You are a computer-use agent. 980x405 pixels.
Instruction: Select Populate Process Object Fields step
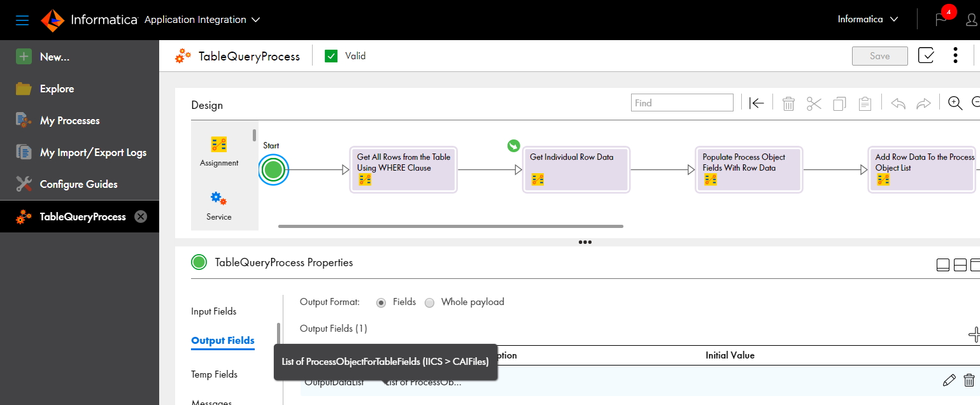[749, 169]
